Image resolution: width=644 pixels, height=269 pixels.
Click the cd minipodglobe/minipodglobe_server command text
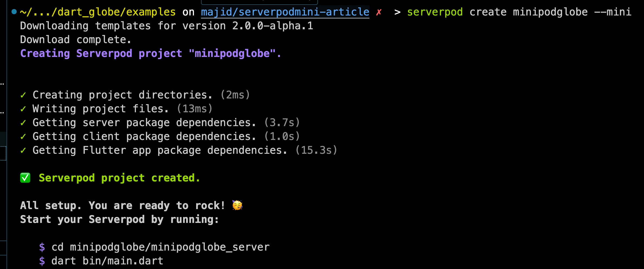pos(160,247)
